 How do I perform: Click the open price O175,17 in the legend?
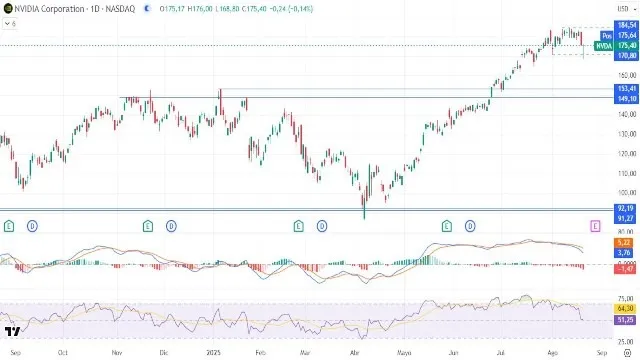[x=172, y=9]
